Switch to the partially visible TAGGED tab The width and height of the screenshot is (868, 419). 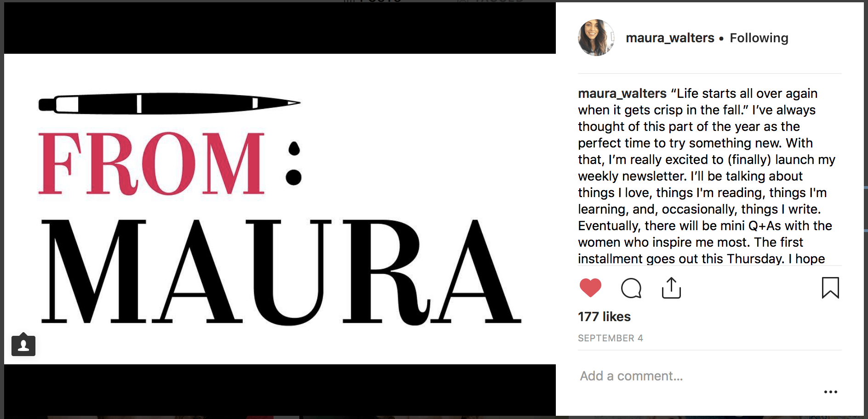(491, 1)
